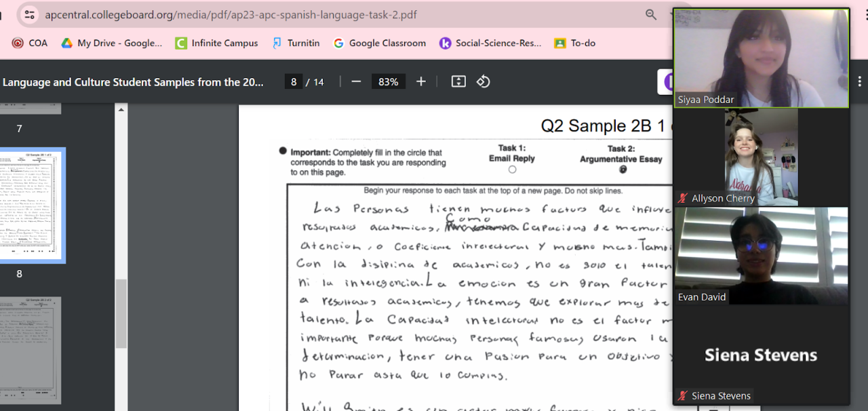Click the Evan David name label
This screenshot has width=868, height=411.
[x=702, y=297]
